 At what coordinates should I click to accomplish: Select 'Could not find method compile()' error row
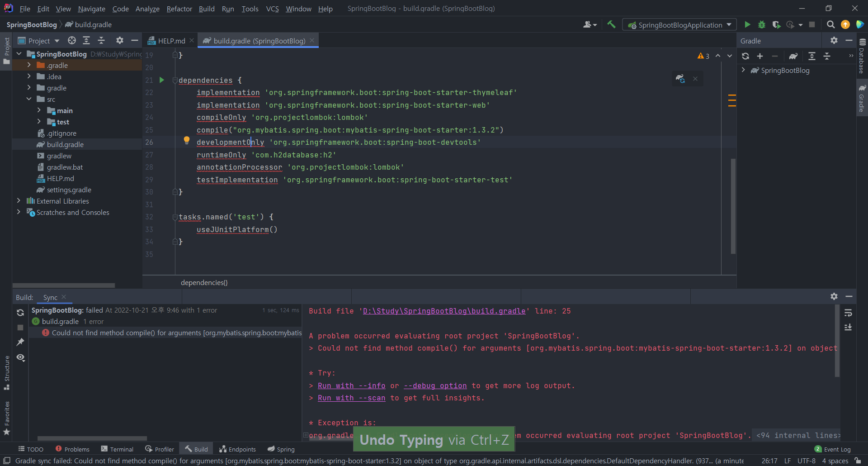(x=165, y=333)
